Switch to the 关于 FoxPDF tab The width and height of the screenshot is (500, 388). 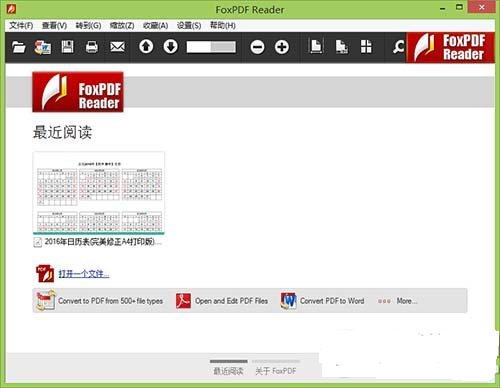276,371
